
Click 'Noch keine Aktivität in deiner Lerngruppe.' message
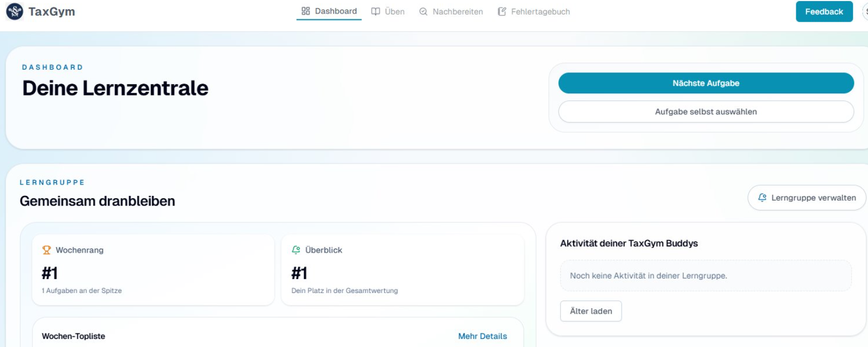tap(649, 276)
